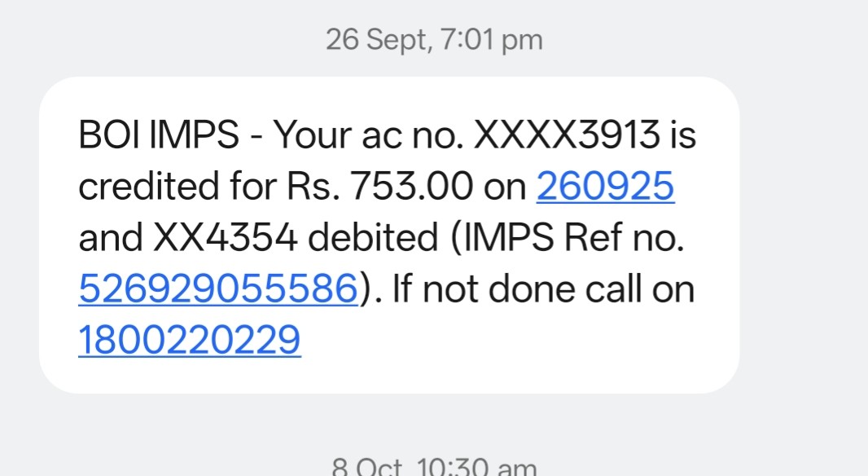Click the word "debited" in the message
The image size is (868, 476).
point(375,239)
